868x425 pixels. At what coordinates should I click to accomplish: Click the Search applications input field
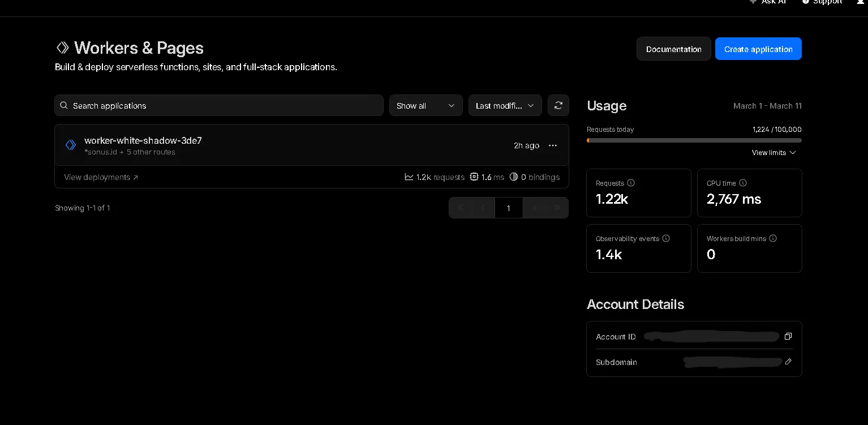(x=219, y=105)
